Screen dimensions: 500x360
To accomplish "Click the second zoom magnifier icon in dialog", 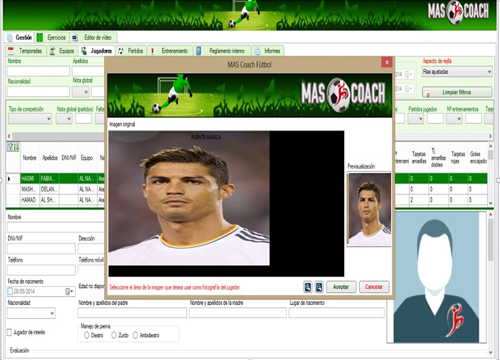I will (319, 287).
